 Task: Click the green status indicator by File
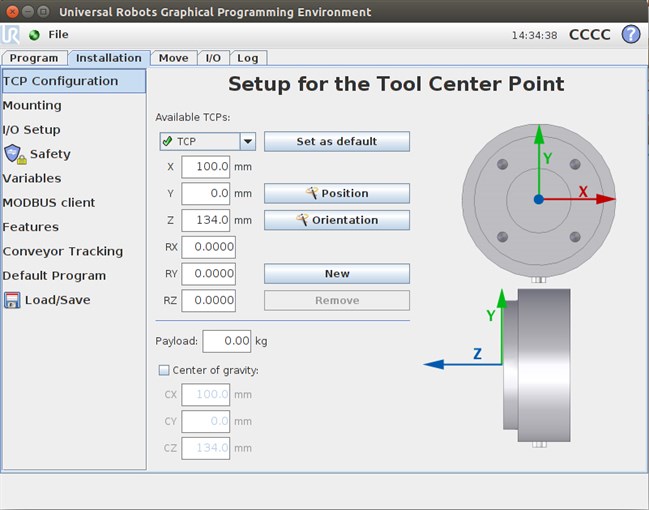coord(34,35)
